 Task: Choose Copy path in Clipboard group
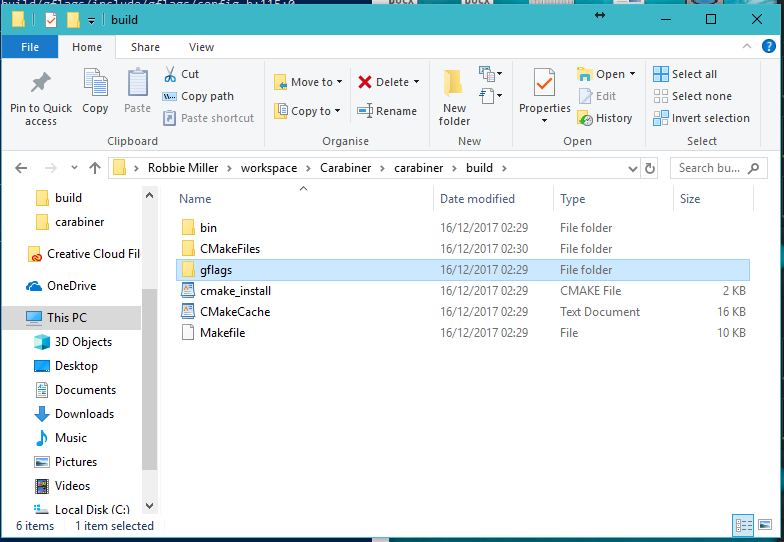tap(198, 96)
